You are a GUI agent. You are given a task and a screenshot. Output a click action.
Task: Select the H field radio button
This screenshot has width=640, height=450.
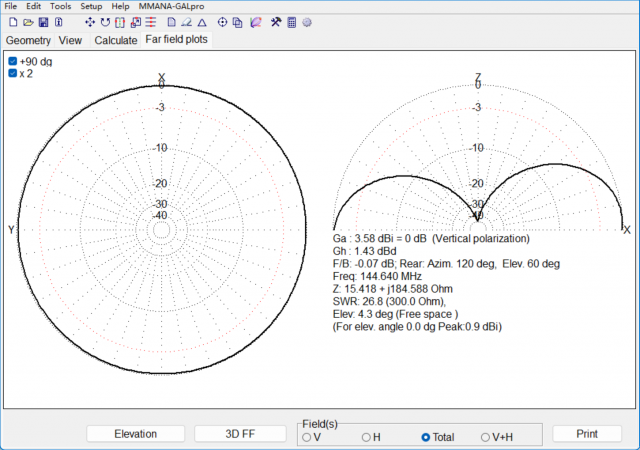coord(366,437)
